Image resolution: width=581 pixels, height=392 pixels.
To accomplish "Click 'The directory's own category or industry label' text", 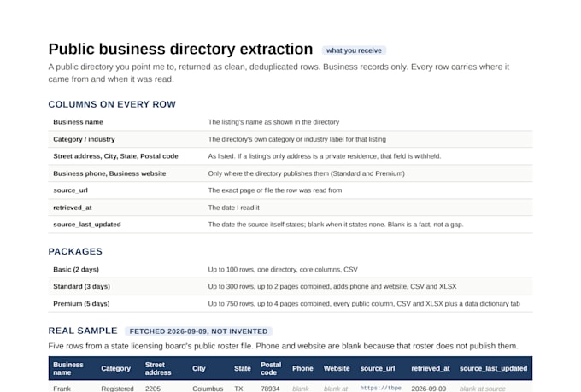I will click(296, 139).
